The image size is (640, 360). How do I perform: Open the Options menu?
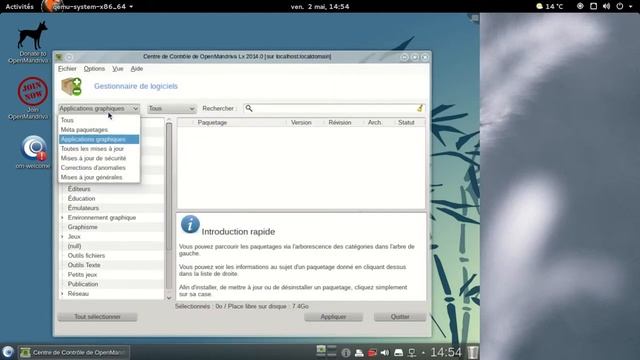tap(94, 69)
